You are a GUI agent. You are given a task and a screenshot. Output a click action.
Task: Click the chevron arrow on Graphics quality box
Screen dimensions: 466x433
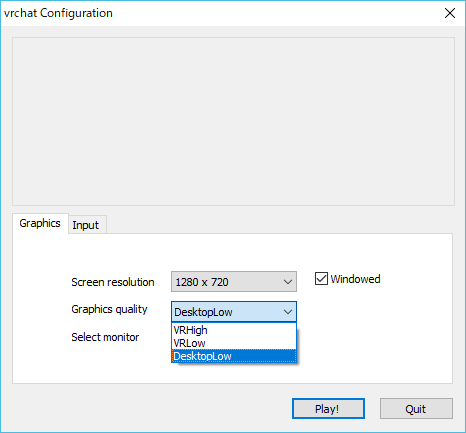pos(288,312)
